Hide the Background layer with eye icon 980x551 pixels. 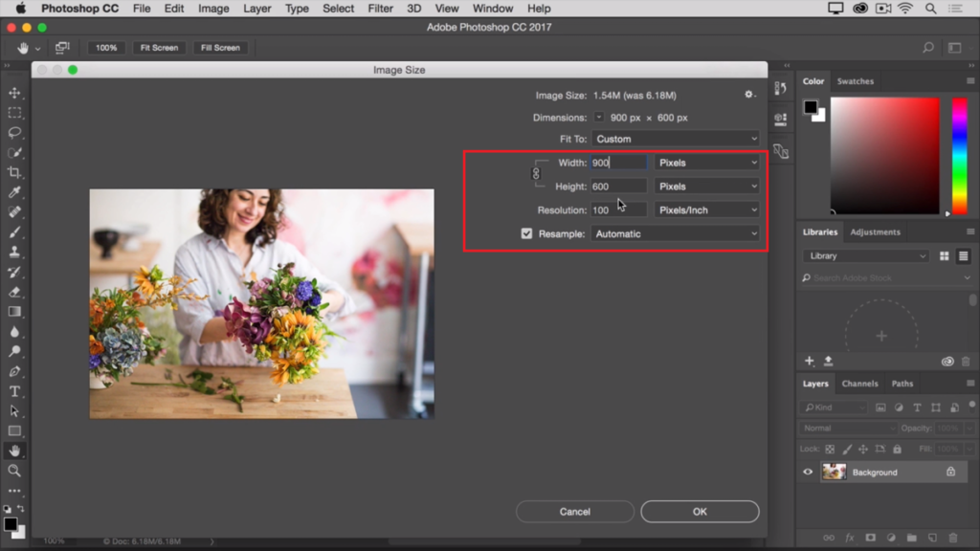pyautogui.click(x=809, y=472)
